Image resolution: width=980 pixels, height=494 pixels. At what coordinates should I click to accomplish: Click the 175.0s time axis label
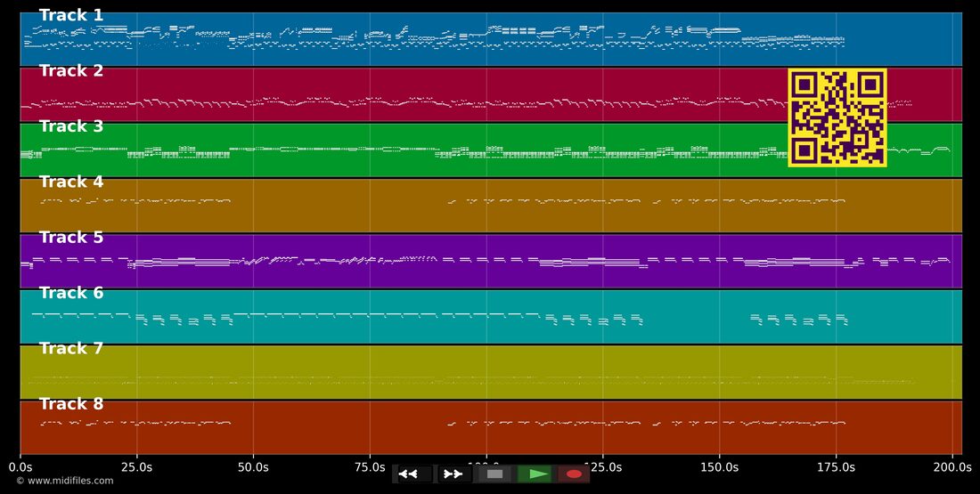837,467
